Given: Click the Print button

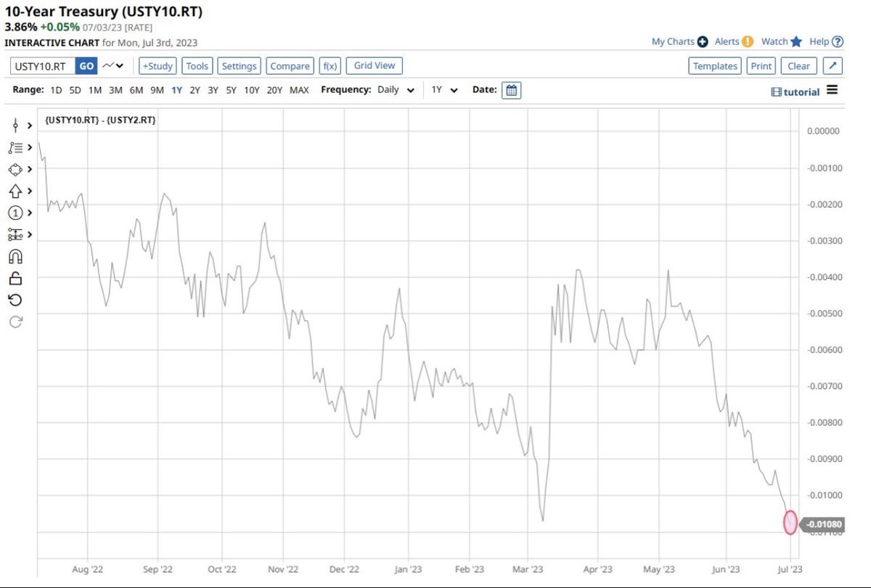Looking at the screenshot, I should pos(761,66).
